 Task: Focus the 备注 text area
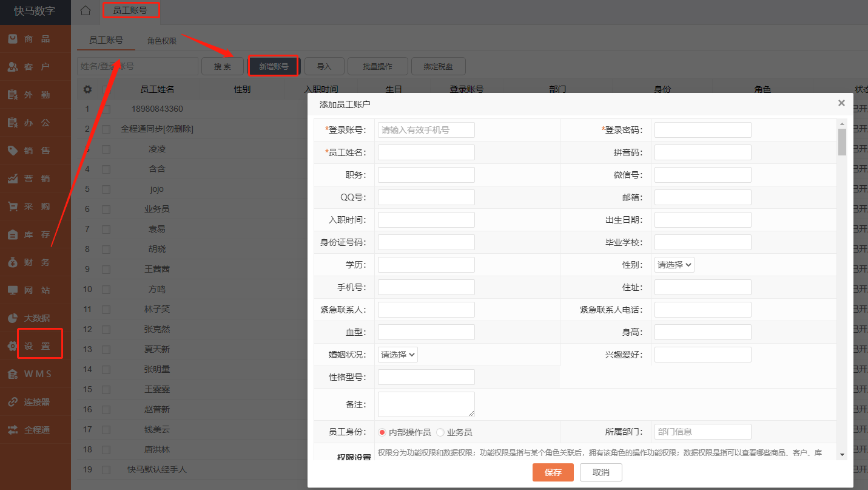[426, 404]
